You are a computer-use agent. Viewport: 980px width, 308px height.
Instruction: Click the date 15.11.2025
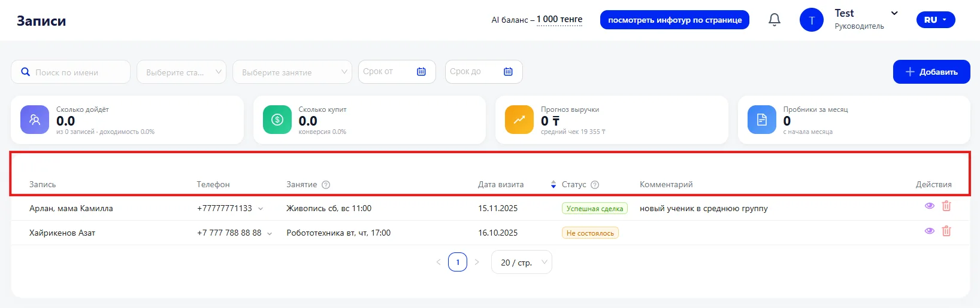click(x=498, y=208)
